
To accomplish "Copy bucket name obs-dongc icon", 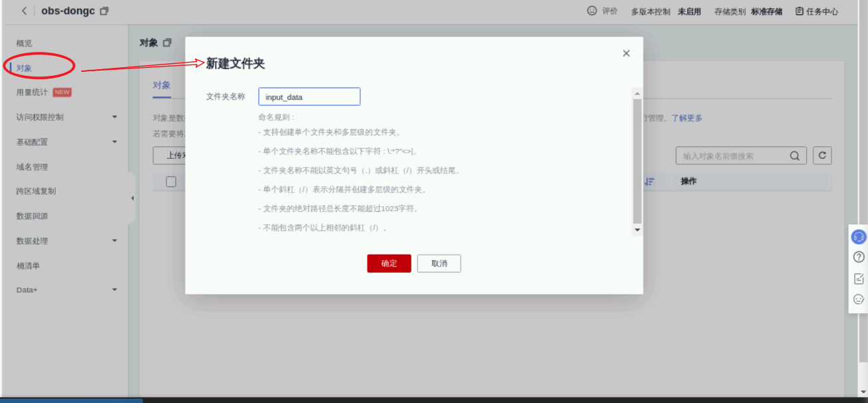I will [x=104, y=11].
